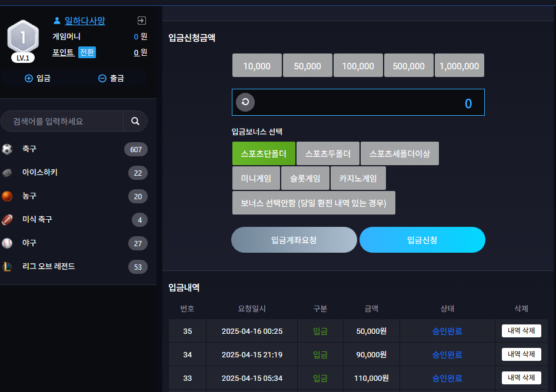Select the 스포츠단폴더 bonus option
The width and height of the screenshot is (556, 392).
pyautogui.click(x=264, y=153)
